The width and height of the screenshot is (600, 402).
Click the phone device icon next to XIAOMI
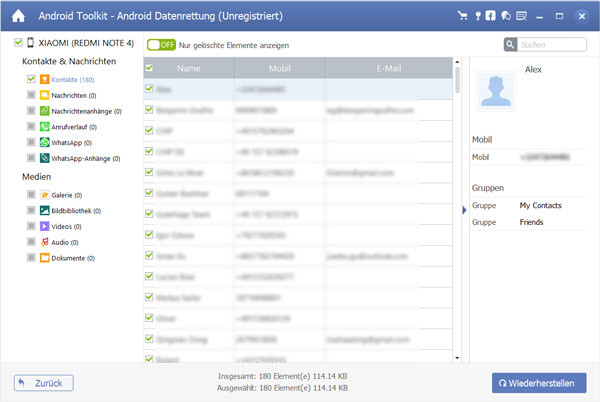click(31, 42)
